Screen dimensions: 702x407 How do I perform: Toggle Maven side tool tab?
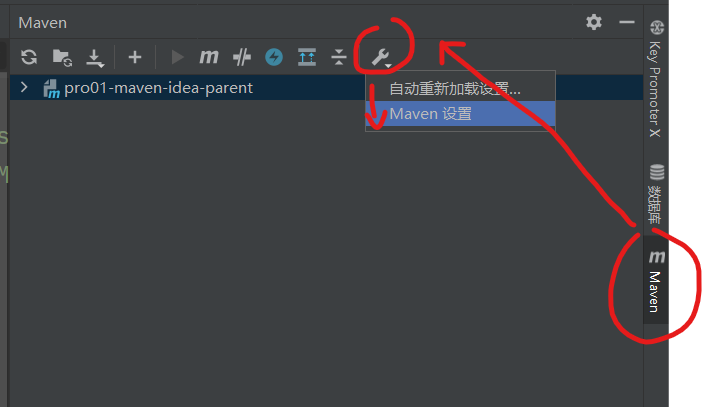point(656,280)
